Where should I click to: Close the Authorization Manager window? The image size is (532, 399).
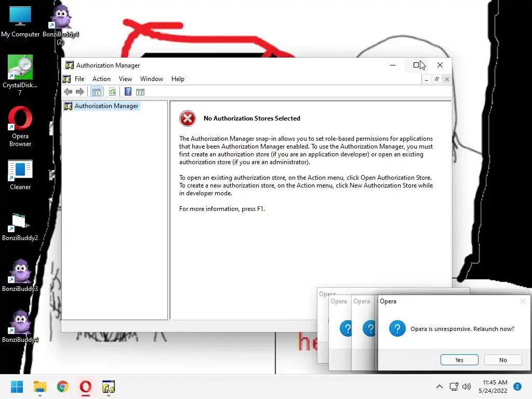440,65
